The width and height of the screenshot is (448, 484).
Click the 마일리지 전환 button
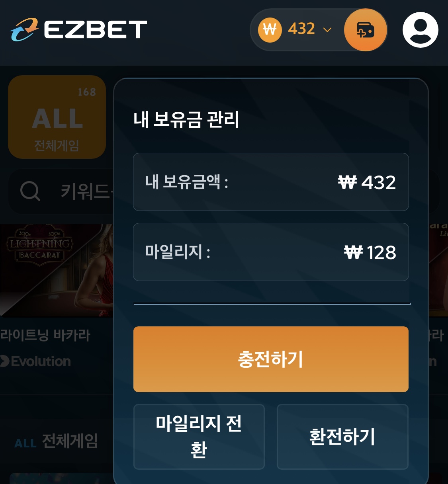(199, 437)
